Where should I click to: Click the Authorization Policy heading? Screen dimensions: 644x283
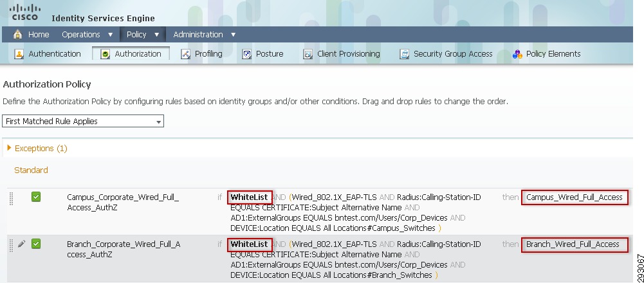[47, 84]
